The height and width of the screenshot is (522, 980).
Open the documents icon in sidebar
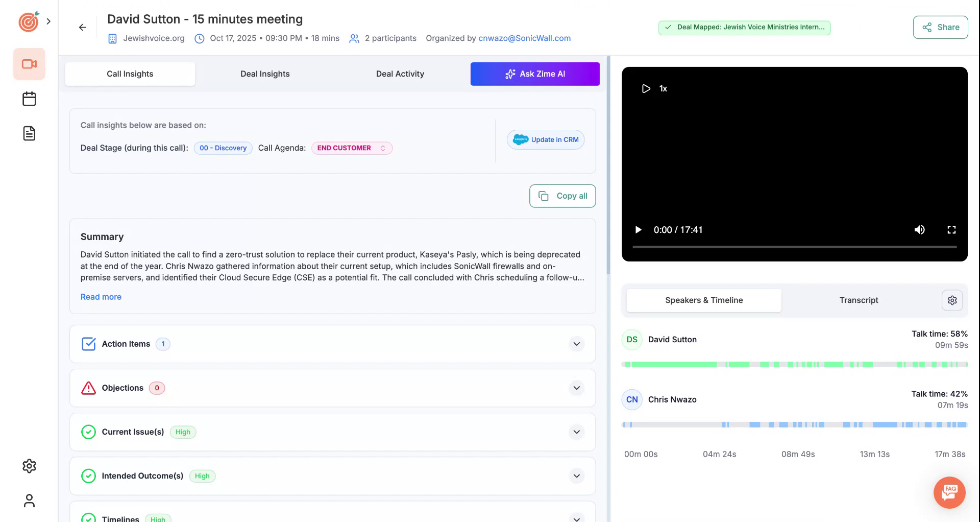[29, 134]
